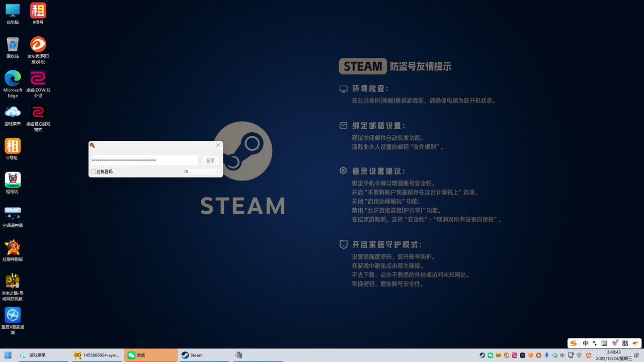The height and width of the screenshot is (362, 644).
Task: Click the unlabeled taskbar icon after Steam
Action: (238, 355)
